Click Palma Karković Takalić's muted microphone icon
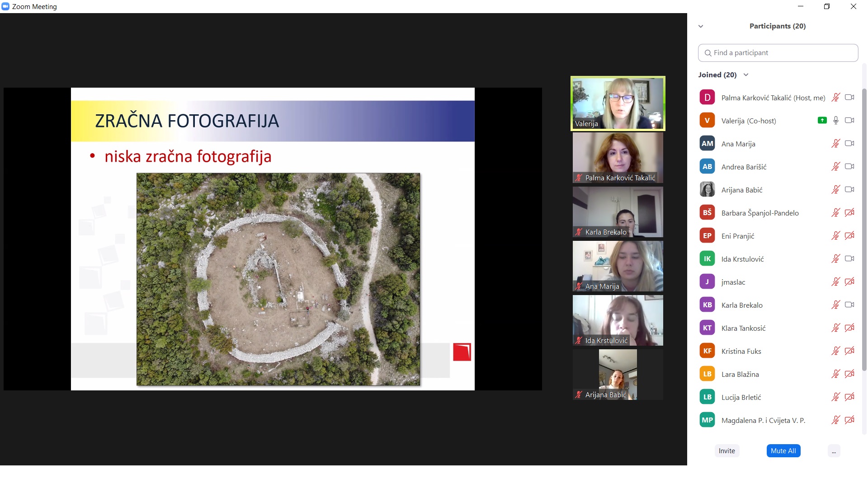868x488 pixels. point(836,97)
